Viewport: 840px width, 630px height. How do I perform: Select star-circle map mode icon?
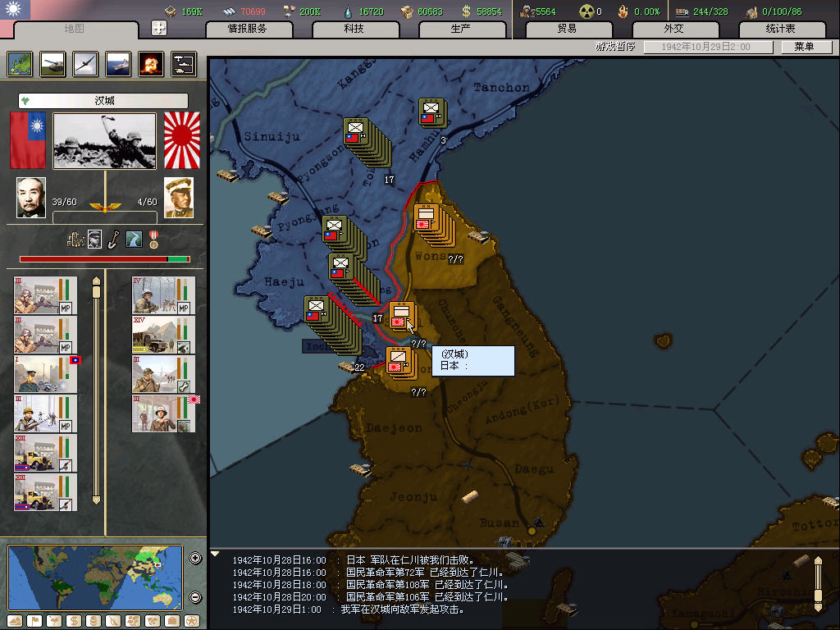point(192,621)
